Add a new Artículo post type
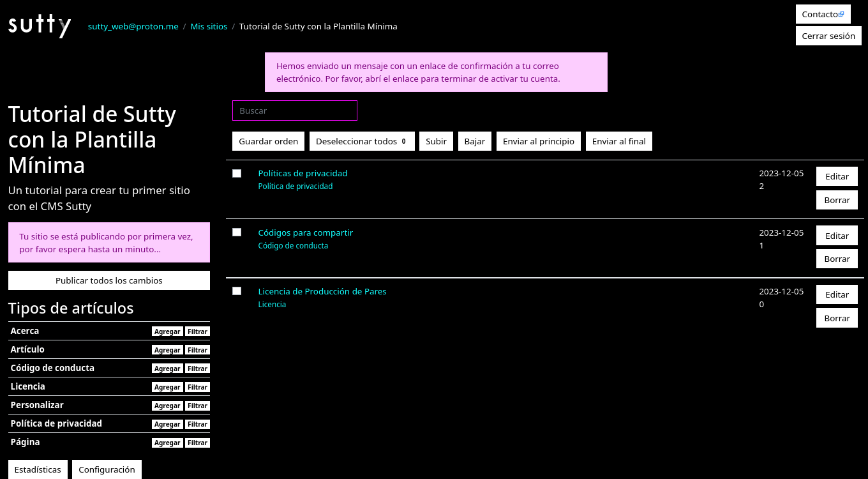This screenshot has width=868, height=479. [x=167, y=350]
